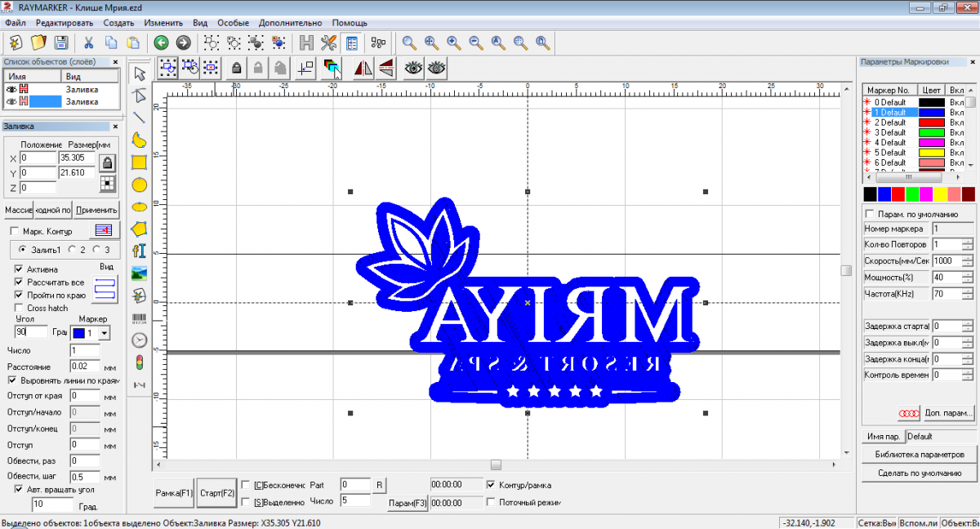Select the image/bitmap import tool
The height and width of the screenshot is (529, 980).
(140, 273)
